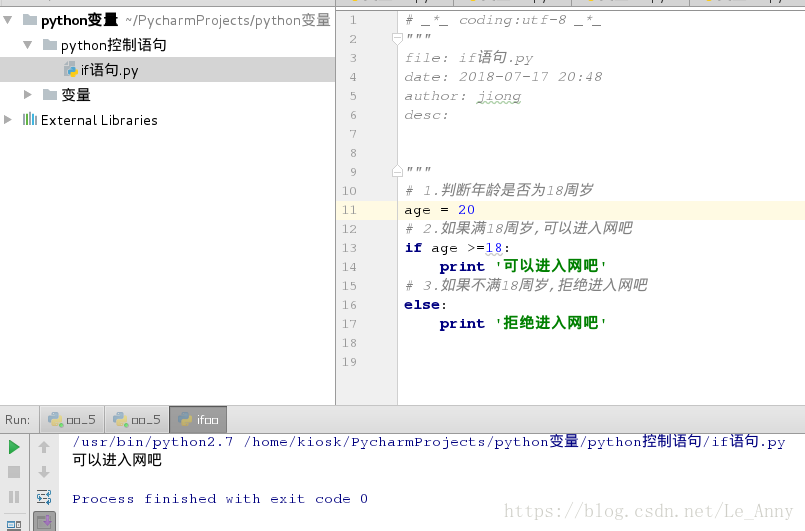
Task: Click the ~/PycharmProjects/python变量 path text
Action: coord(227,20)
